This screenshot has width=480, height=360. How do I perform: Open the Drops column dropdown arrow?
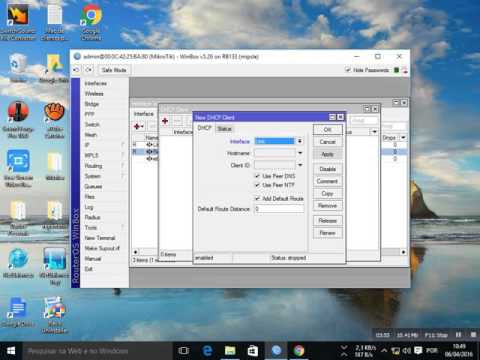point(403,137)
